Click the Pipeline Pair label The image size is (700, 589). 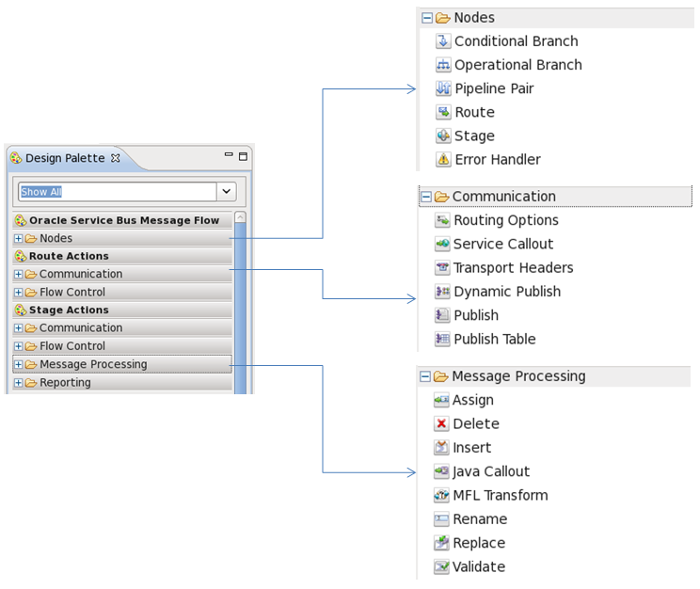pyautogui.click(x=494, y=88)
